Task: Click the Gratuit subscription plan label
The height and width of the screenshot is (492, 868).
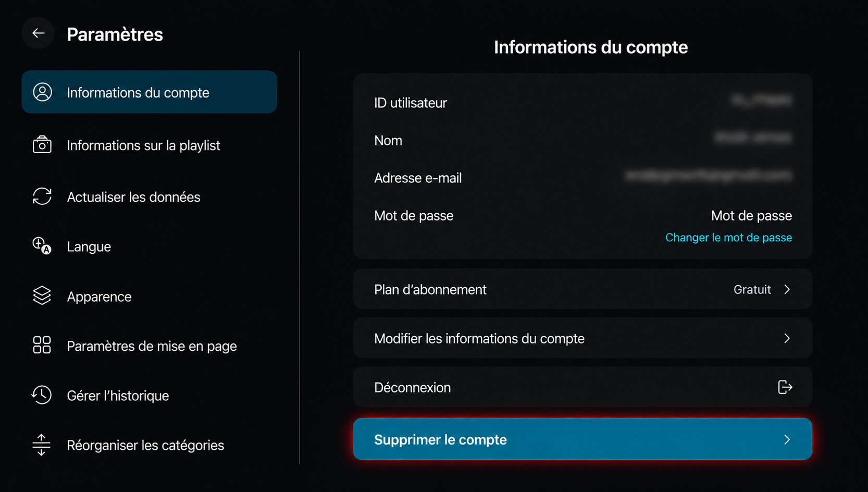Action: [x=752, y=289]
